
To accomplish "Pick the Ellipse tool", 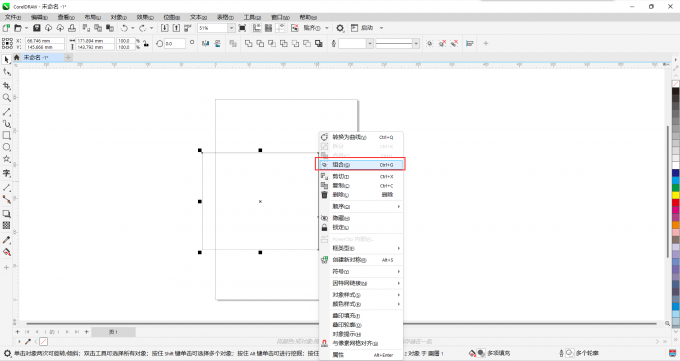I will tap(7, 148).
